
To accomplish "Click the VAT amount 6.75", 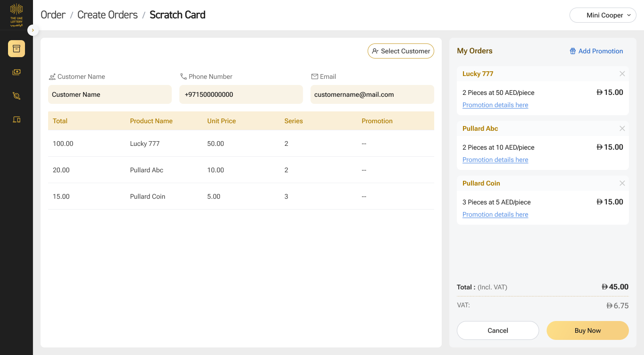I will click(618, 306).
